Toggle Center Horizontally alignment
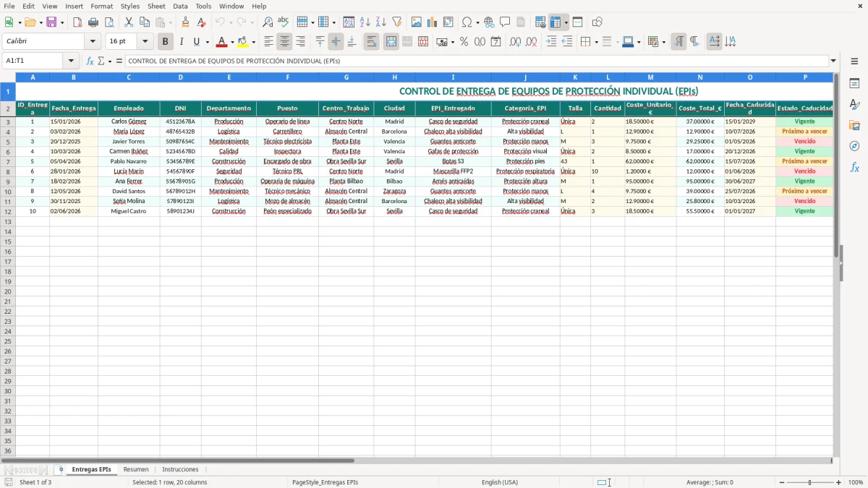The width and height of the screenshot is (868, 488). 284,42
